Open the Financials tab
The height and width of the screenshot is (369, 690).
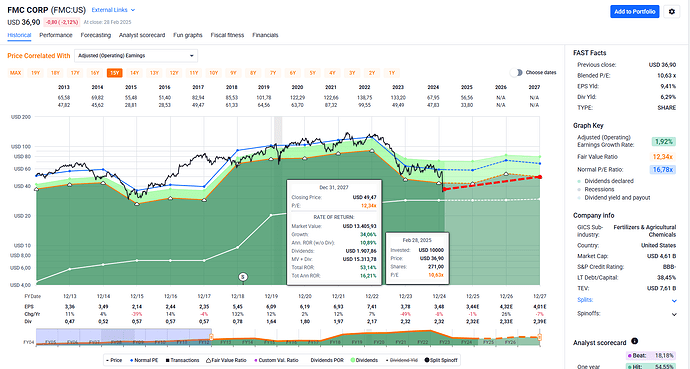pyautogui.click(x=265, y=35)
